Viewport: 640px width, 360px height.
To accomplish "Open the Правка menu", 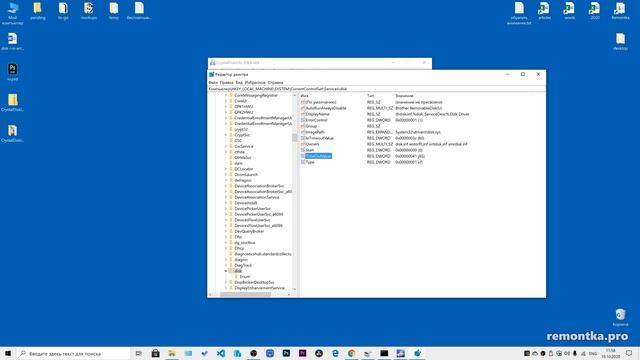I will tap(227, 82).
